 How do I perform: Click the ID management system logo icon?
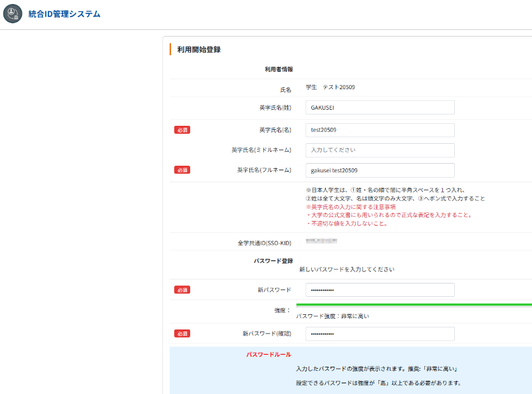(13, 14)
